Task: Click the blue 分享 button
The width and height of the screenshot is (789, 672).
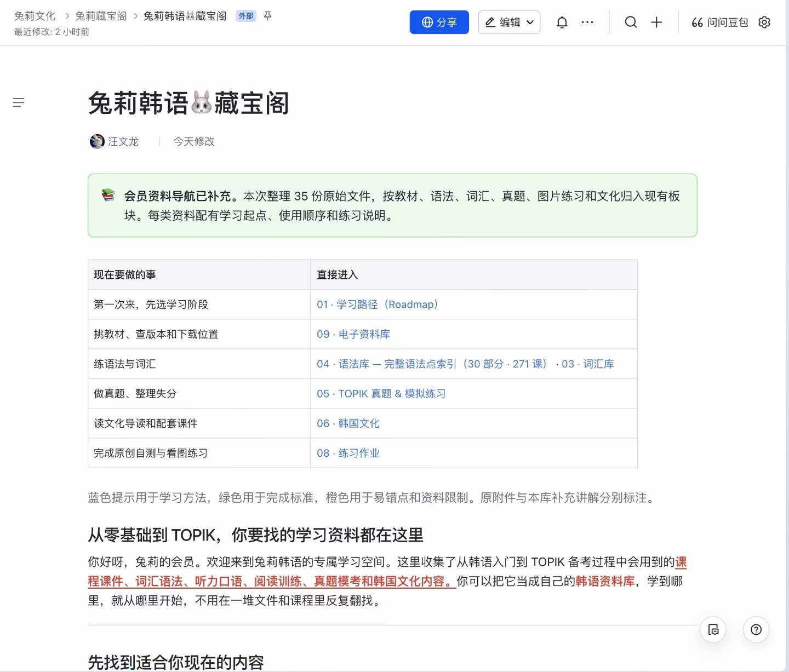Action: [x=439, y=22]
